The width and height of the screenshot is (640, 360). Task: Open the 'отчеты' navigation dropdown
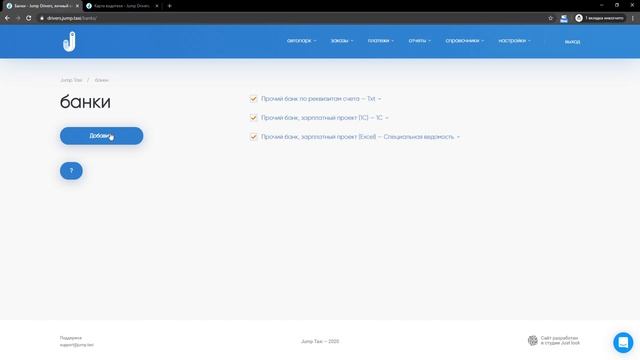420,40
